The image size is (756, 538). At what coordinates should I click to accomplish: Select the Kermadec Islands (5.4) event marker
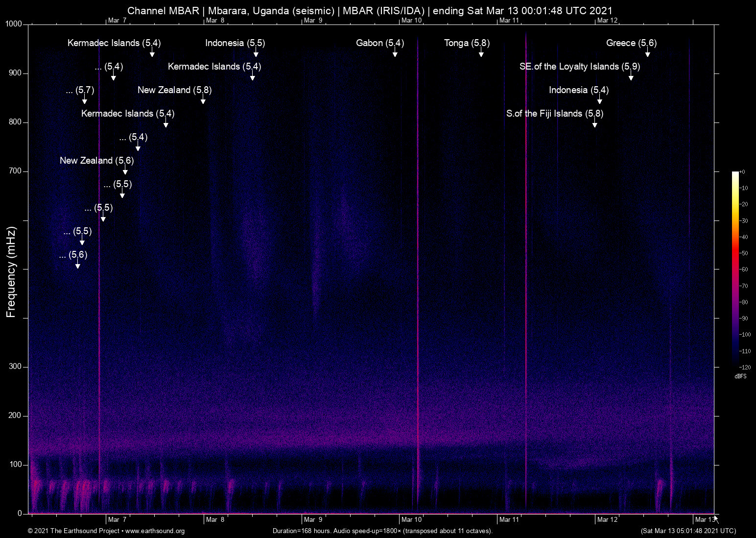114,43
